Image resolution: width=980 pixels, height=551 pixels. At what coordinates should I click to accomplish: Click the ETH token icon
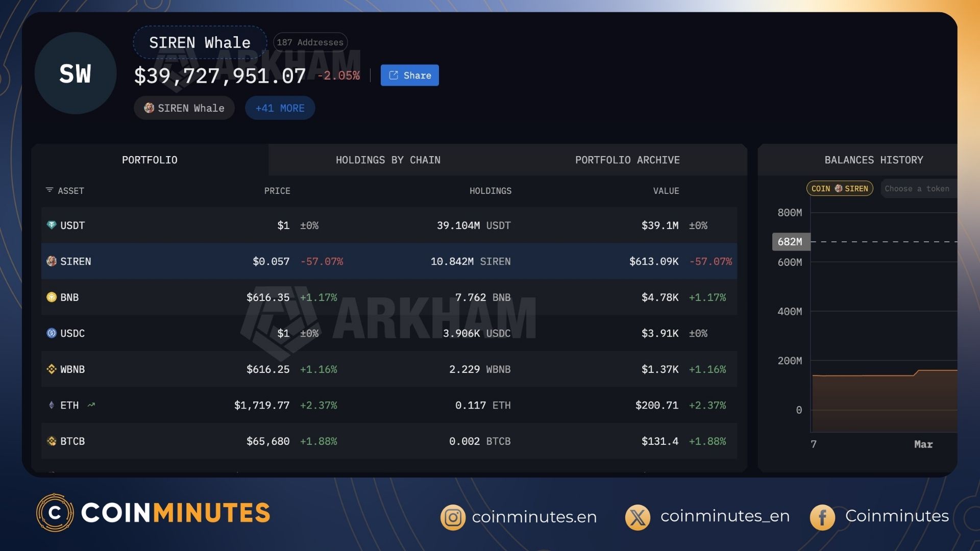(52, 405)
